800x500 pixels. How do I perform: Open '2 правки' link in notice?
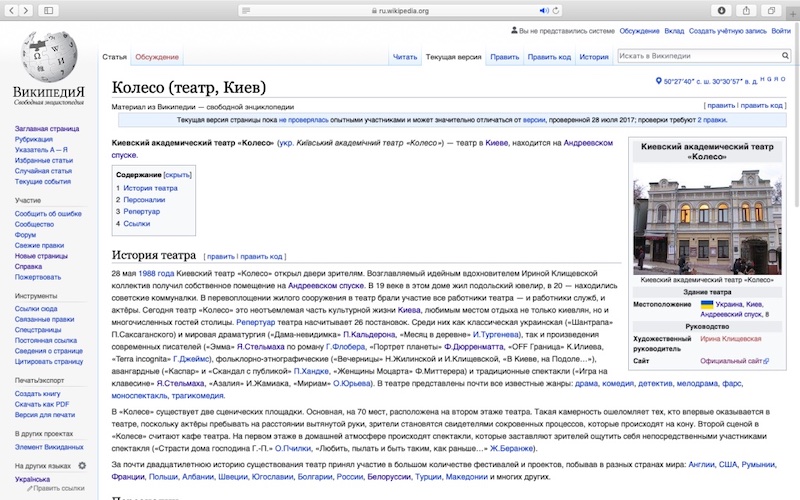712,120
